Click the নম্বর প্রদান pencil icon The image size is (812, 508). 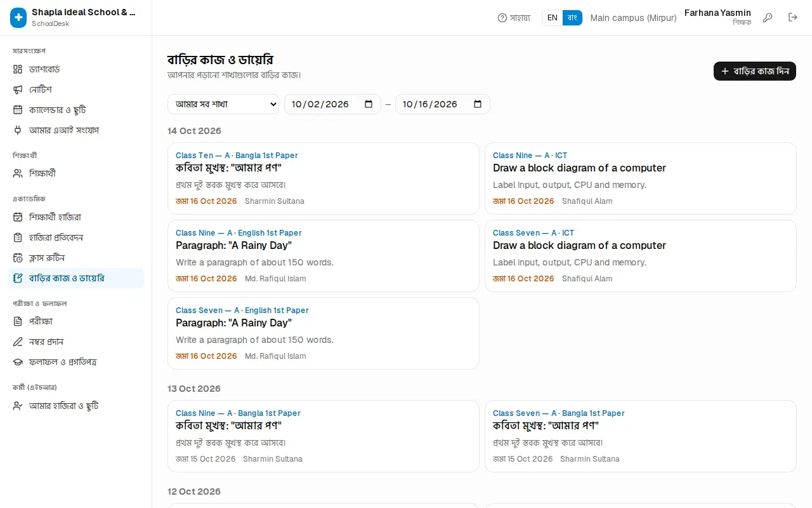pyautogui.click(x=18, y=342)
